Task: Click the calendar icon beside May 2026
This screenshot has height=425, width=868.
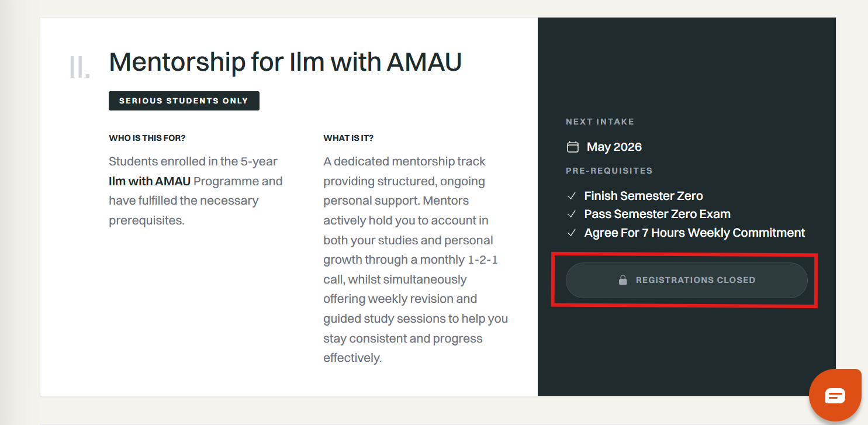Action: (x=573, y=147)
